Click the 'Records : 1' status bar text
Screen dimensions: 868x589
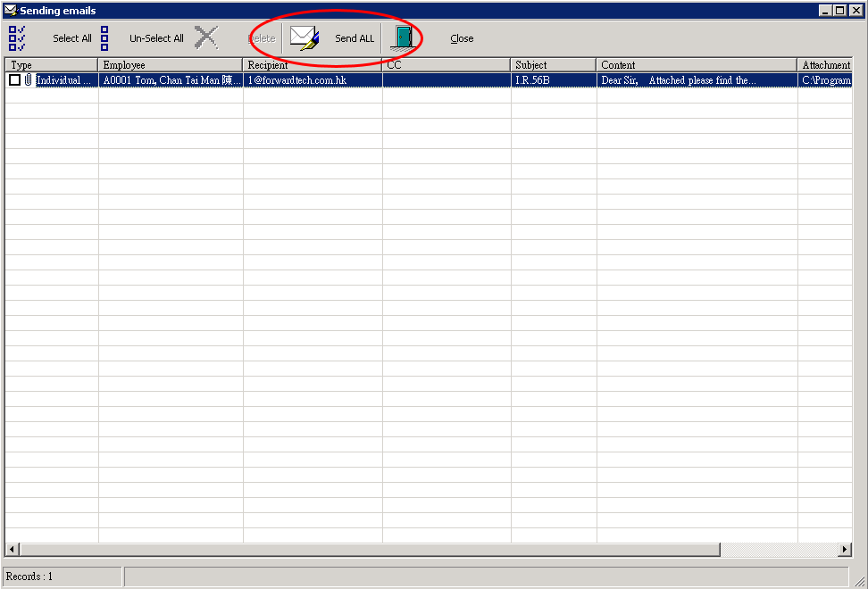pyautogui.click(x=29, y=577)
